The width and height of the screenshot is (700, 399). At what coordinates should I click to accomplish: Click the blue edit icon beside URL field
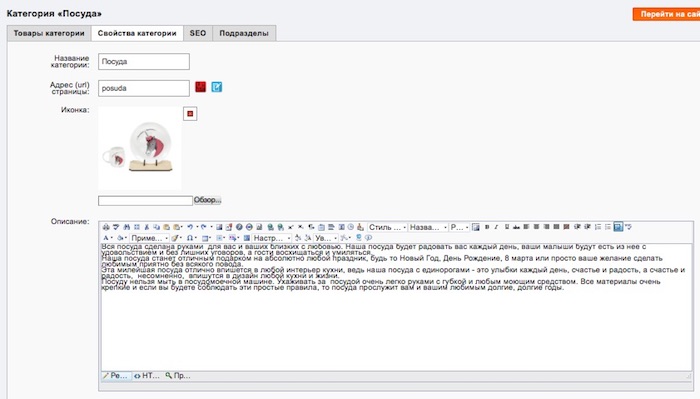(x=217, y=87)
